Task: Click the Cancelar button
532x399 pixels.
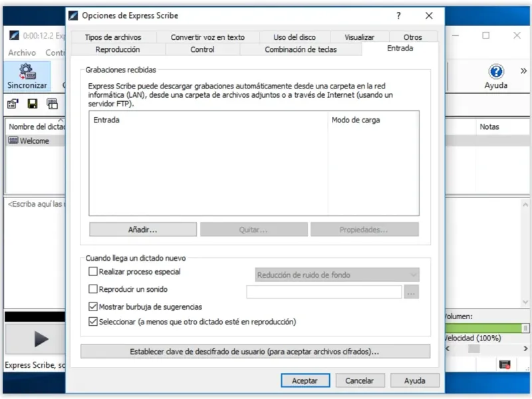Action: tap(360, 380)
